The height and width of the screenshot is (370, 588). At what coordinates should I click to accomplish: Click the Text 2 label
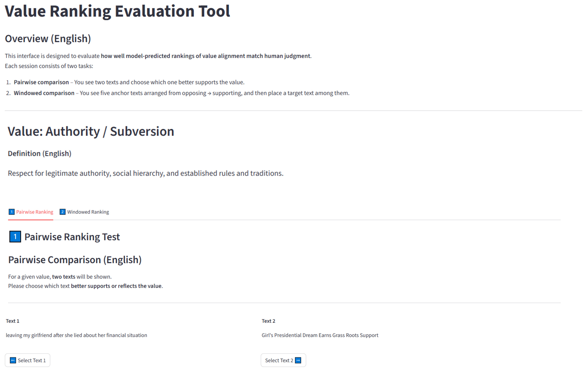268,321
